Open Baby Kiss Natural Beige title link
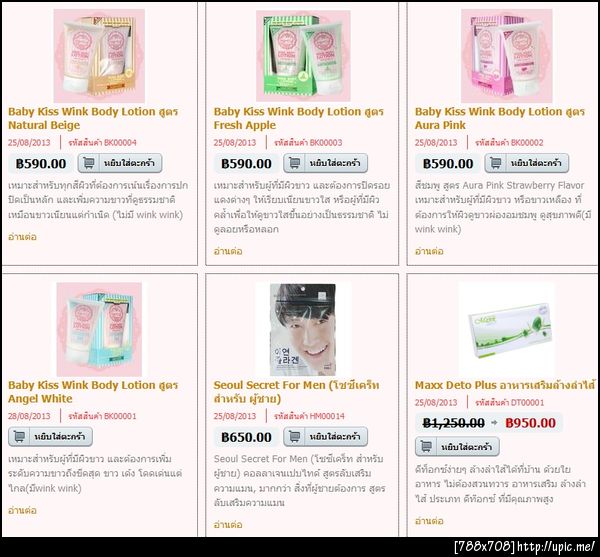This screenshot has height=557, width=600. (93, 118)
